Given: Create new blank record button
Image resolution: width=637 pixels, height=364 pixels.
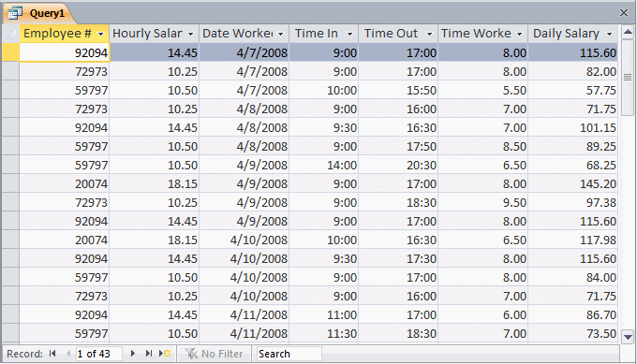Looking at the screenshot, I should pyautogui.click(x=165, y=354).
